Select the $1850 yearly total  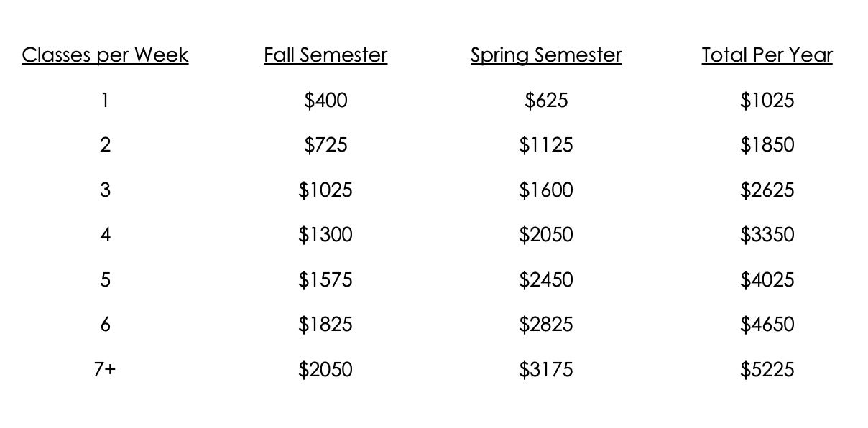click(x=767, y=145)
